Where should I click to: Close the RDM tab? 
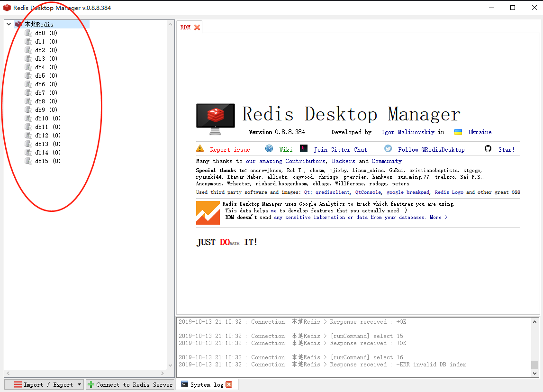pyautogui.click(x=197, y=27)
